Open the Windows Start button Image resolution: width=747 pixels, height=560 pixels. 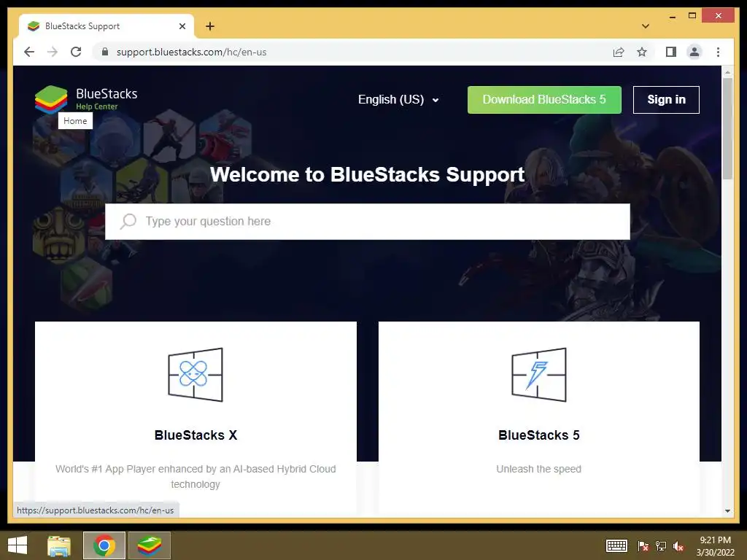point(18,545)
